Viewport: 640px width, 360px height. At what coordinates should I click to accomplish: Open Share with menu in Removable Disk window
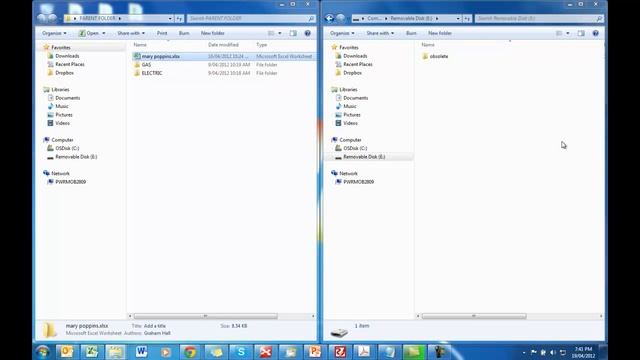380,33
